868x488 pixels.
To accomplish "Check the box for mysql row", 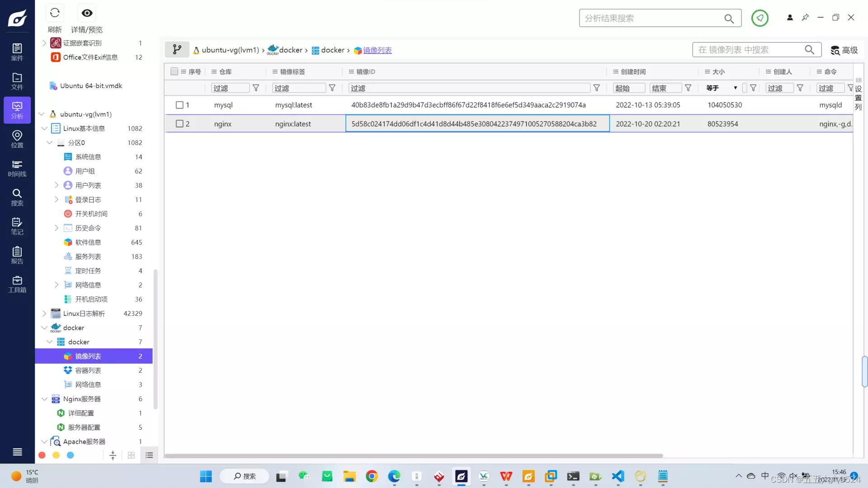I will [179, 105].
